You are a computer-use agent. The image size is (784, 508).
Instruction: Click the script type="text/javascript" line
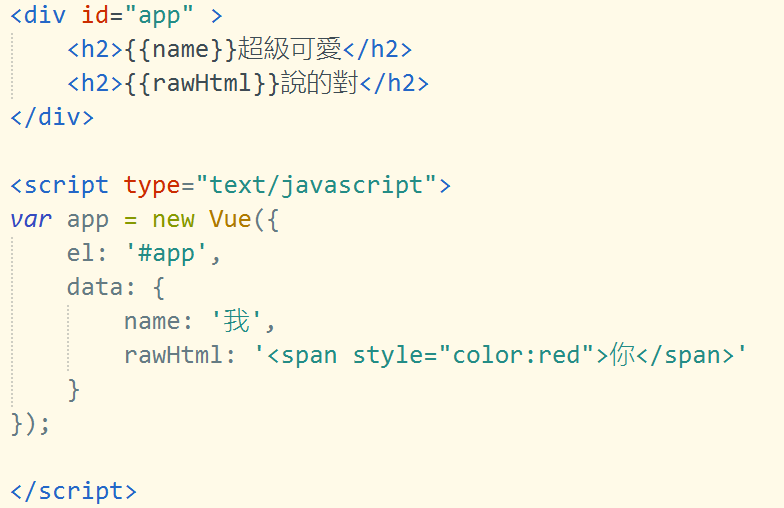pyautogui.click(x=230, y=186)
